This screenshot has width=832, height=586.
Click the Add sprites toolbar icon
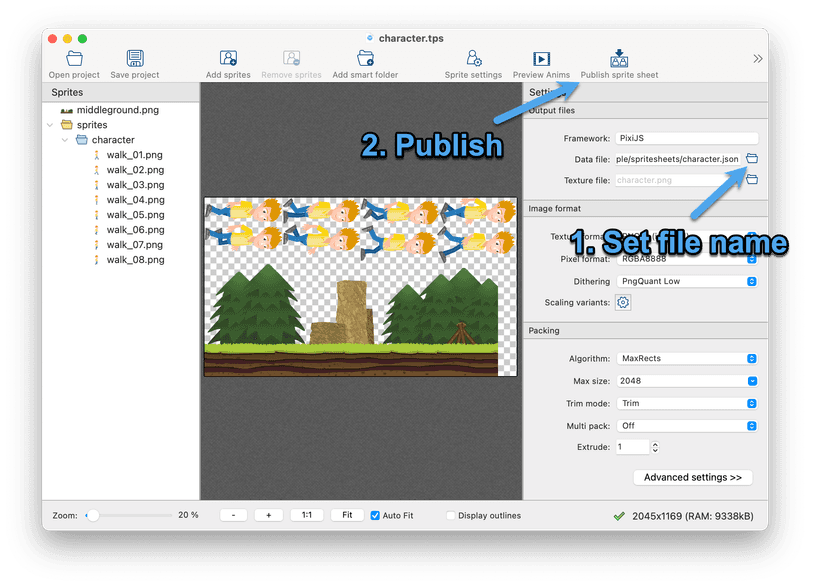tap(228, 58)
